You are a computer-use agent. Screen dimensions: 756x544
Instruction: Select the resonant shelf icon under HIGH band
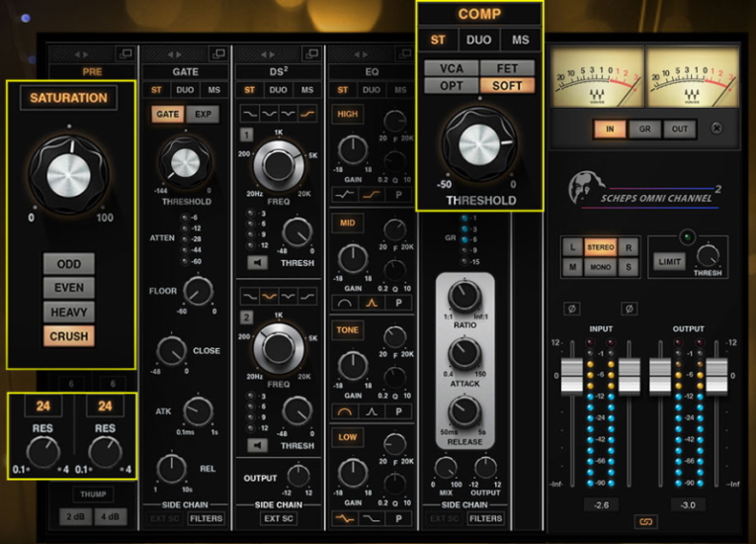point(344,195)
